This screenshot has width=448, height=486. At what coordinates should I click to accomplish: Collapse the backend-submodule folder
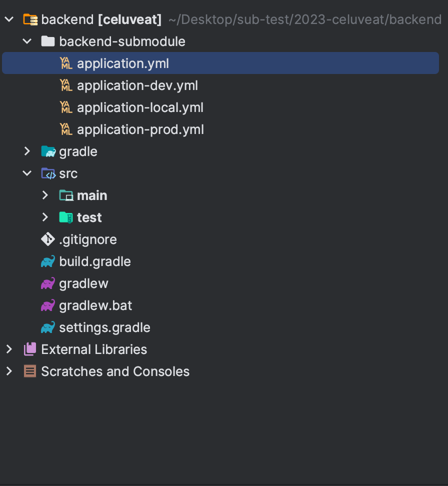(x=27, y=41)
